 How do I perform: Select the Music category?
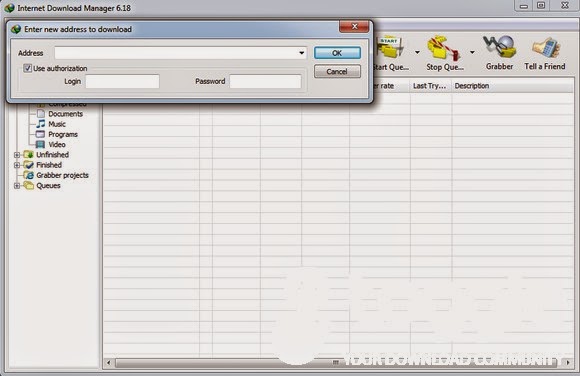click(57, 124)
